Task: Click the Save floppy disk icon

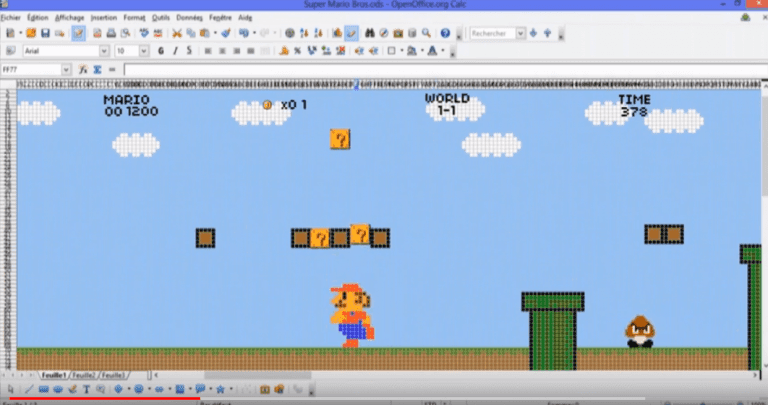Action: pyautogui.click(x=45, y=33)
